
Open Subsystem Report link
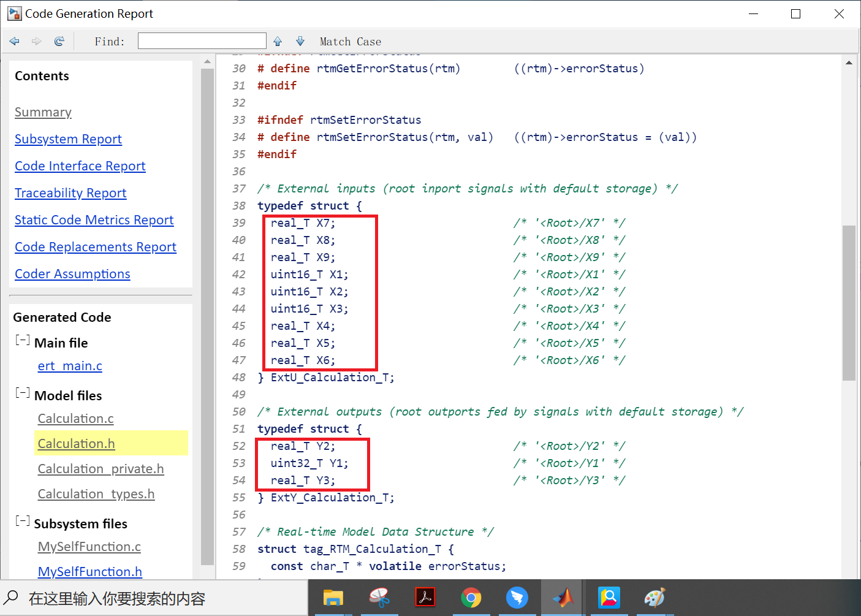[x=68, y=139]
